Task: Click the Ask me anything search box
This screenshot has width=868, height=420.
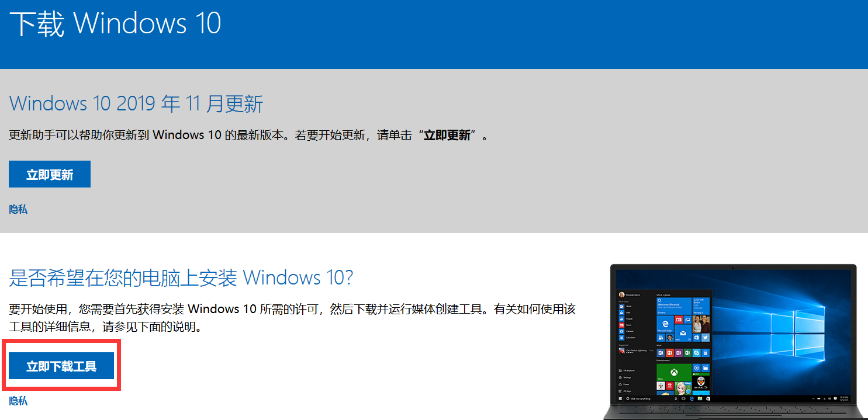Action: click(640, 398)
